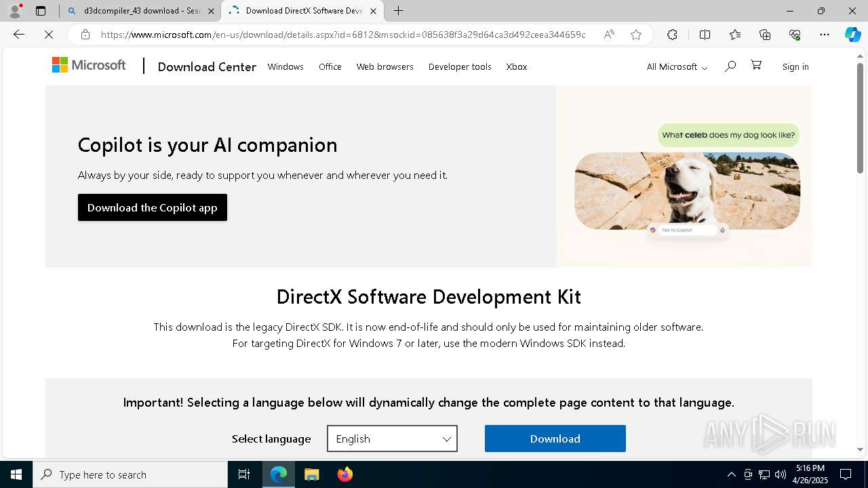The image size is (868, 488).
Task: Click the scrollbar down arrow
Action: click(860, 449)
